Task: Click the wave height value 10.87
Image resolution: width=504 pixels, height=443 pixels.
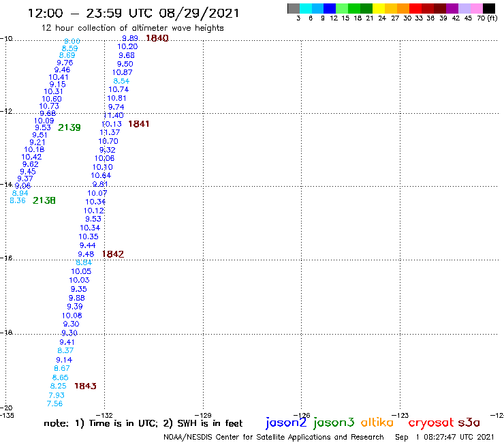Action: click(x=122, y=73)
